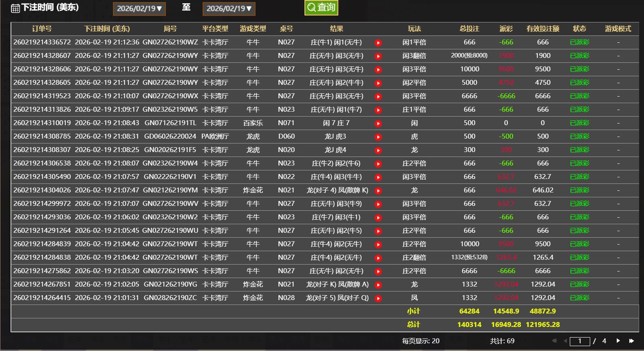Go to the next page arrow

click(x=618, y=341)
